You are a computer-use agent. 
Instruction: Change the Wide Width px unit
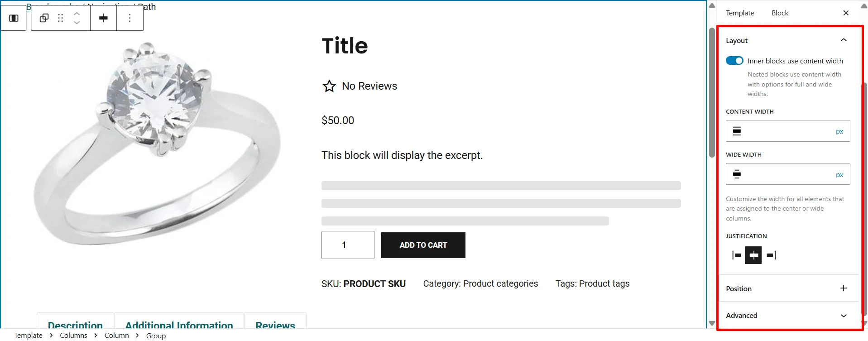click(x=839, y=175)
